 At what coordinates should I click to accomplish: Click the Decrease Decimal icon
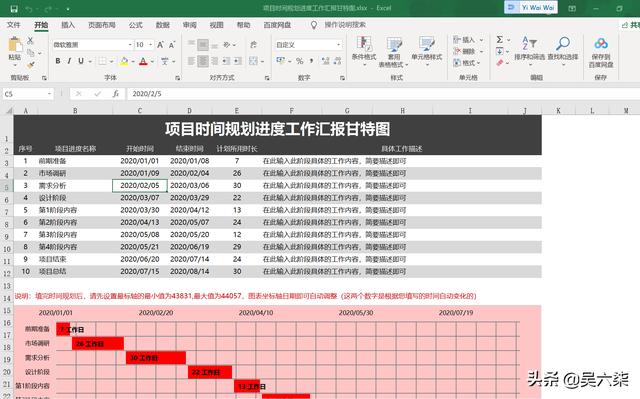tap(337, 61)
